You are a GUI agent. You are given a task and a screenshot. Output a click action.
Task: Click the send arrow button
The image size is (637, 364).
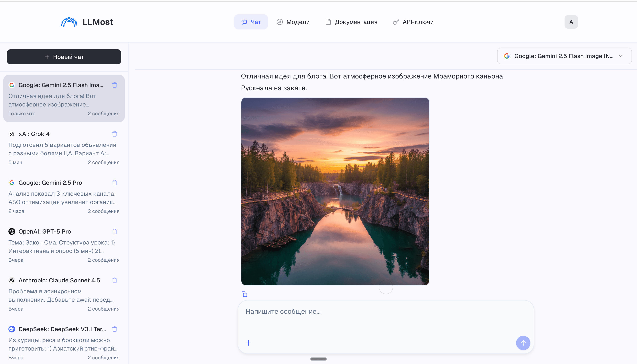pos(523,343)
